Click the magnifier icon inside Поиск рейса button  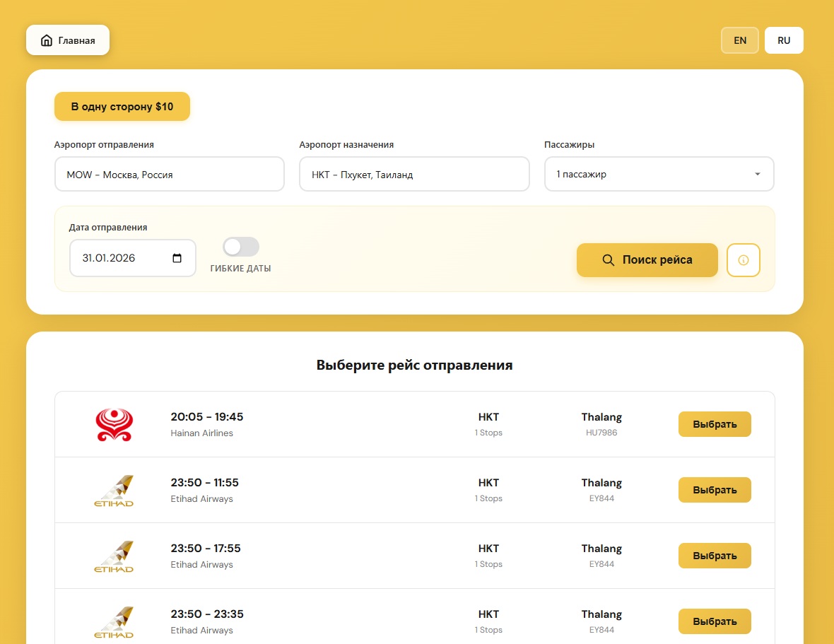[609, 260]
